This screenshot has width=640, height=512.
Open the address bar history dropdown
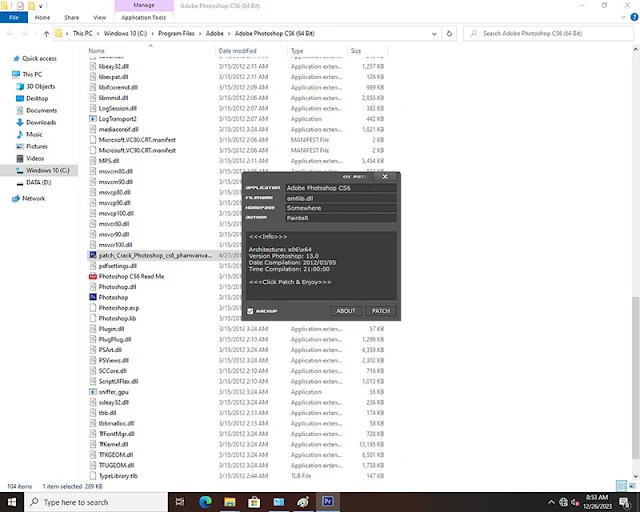pyautogui.click(x=434, y=33)
